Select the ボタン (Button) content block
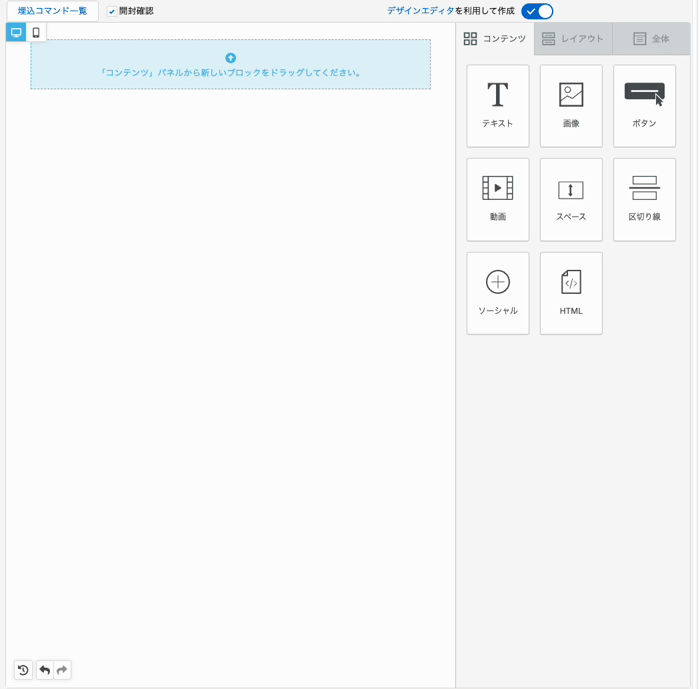Viewport: 700px width, 689px height. click(644, 106)
